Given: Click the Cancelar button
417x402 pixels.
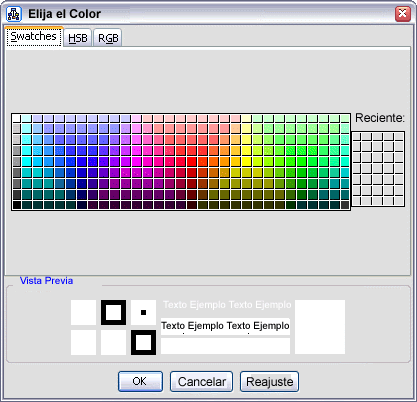Looking at the screenshot, I should (x=201, y=381).
